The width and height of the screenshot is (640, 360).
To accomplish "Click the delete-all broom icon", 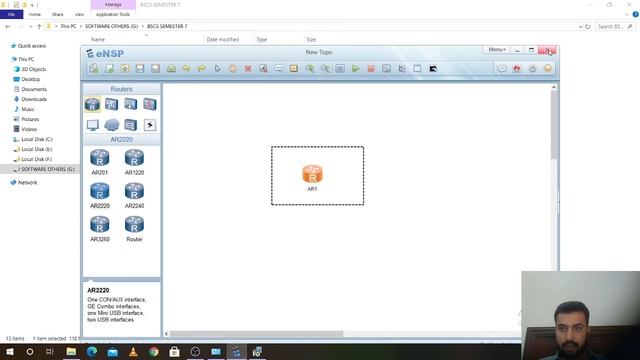I will pyautogui.click(x=263, y=69).
